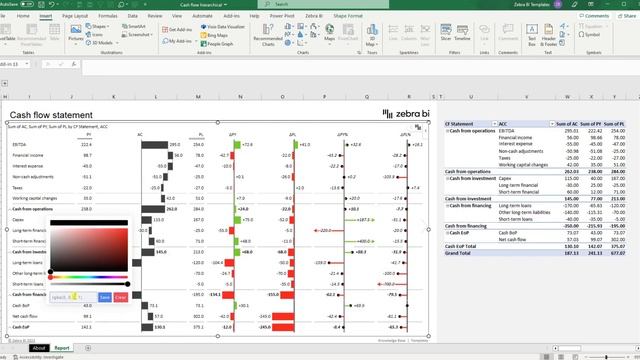Open the 3D Map tool
The image size is (640, 360).
pyautogui.click(x=372, y=35)
